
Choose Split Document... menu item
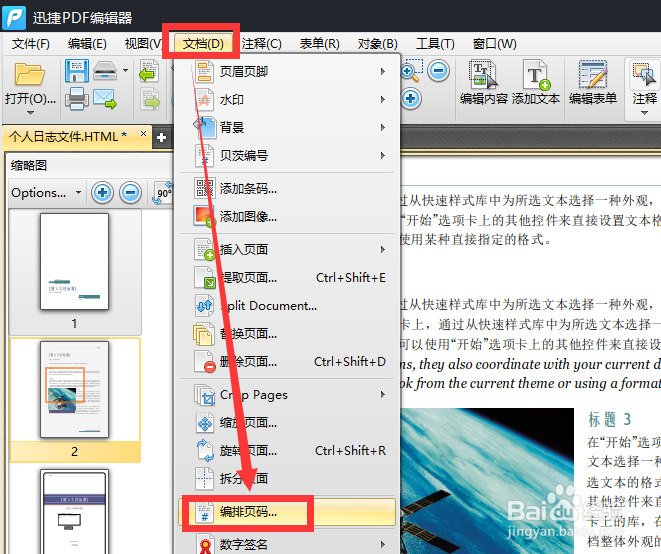[287, 306]
